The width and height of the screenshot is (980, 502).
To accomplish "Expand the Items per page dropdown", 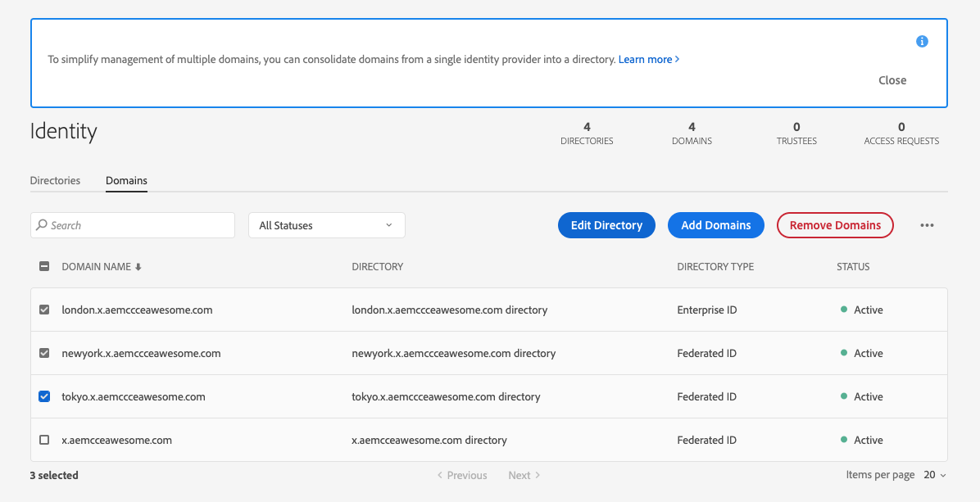I will [x=935, y=475].
